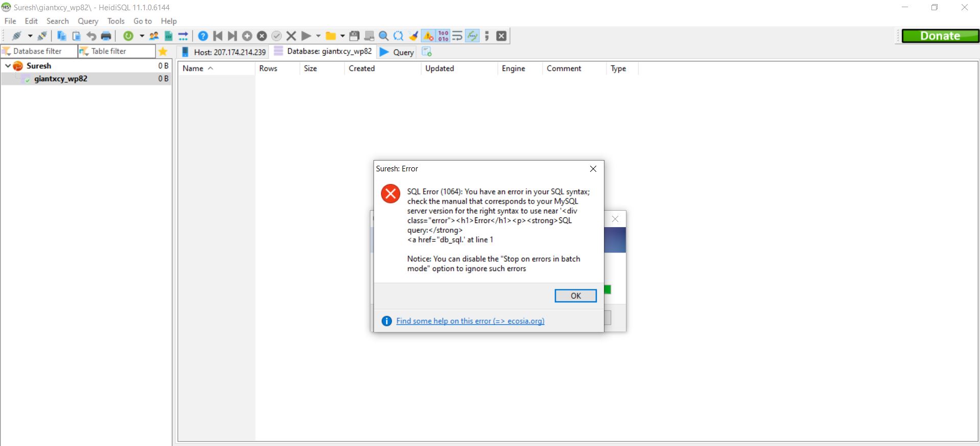Sort by the Name column header
This screenshot has height=446, width=980.
click(216, 69)
